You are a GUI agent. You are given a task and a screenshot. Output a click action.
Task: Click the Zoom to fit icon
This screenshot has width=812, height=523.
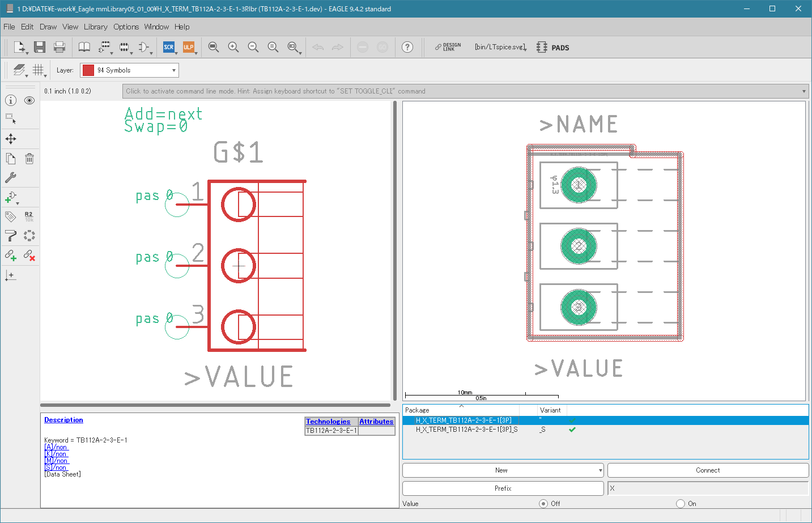click(214, 47)
